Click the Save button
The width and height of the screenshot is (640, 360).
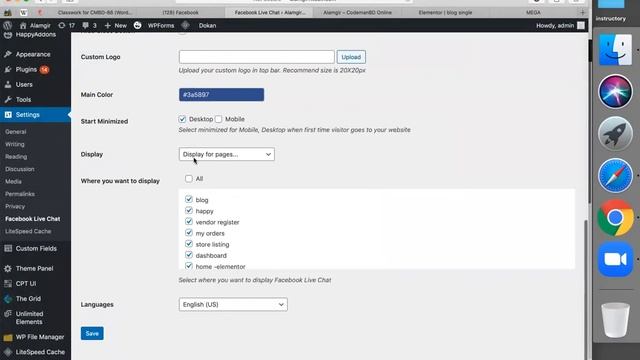point(92,333)
